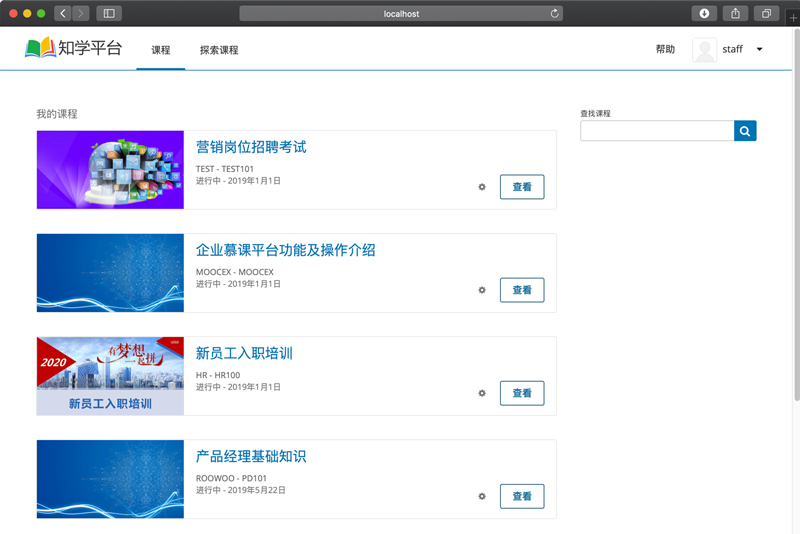The width and height of the screenshot is (800, 534).
Task: Click the 知学平台 book logo
Action: point(41,48)
